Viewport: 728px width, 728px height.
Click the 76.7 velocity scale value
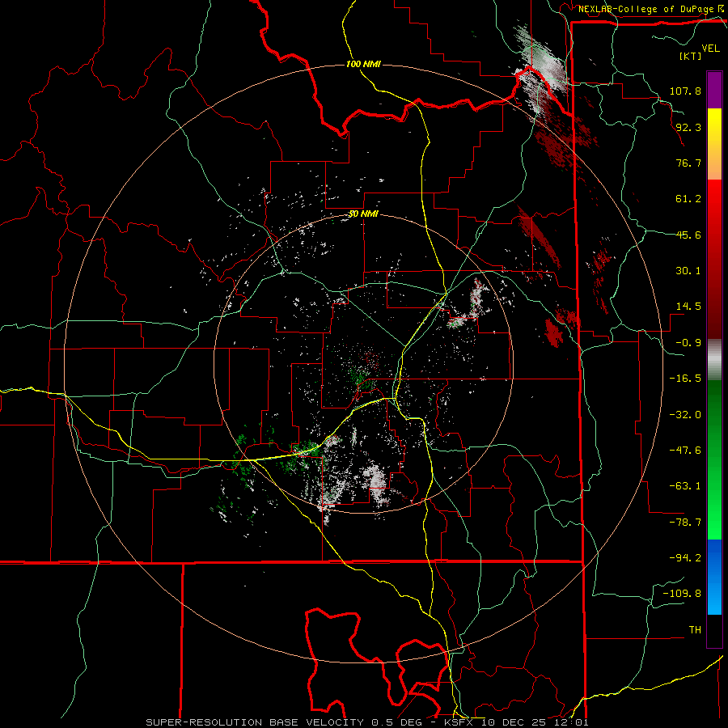click(x=688, y=163)
